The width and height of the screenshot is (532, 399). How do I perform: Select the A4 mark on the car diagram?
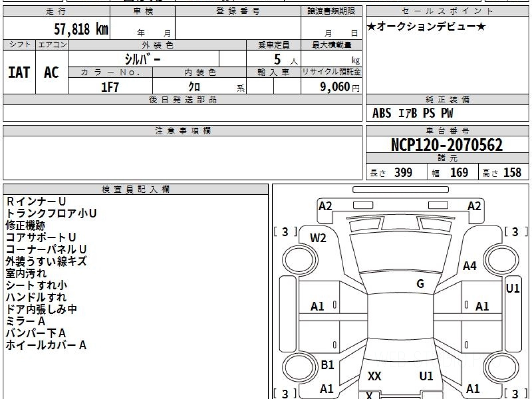point(469,266)
